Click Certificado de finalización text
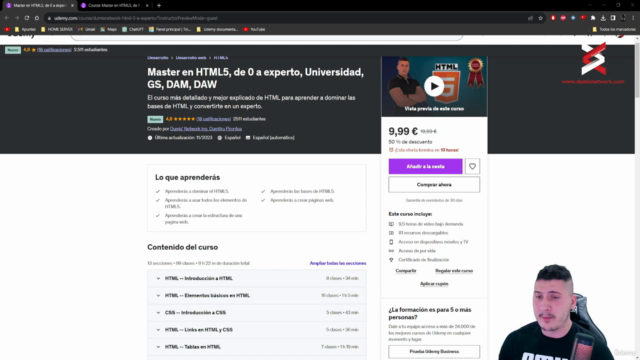This screenshot has width=640, height=360. pos(423,260)
